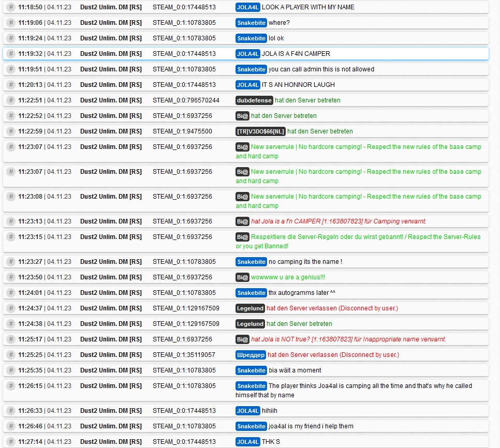Click the server name on the 11:20:13 row

111,85
